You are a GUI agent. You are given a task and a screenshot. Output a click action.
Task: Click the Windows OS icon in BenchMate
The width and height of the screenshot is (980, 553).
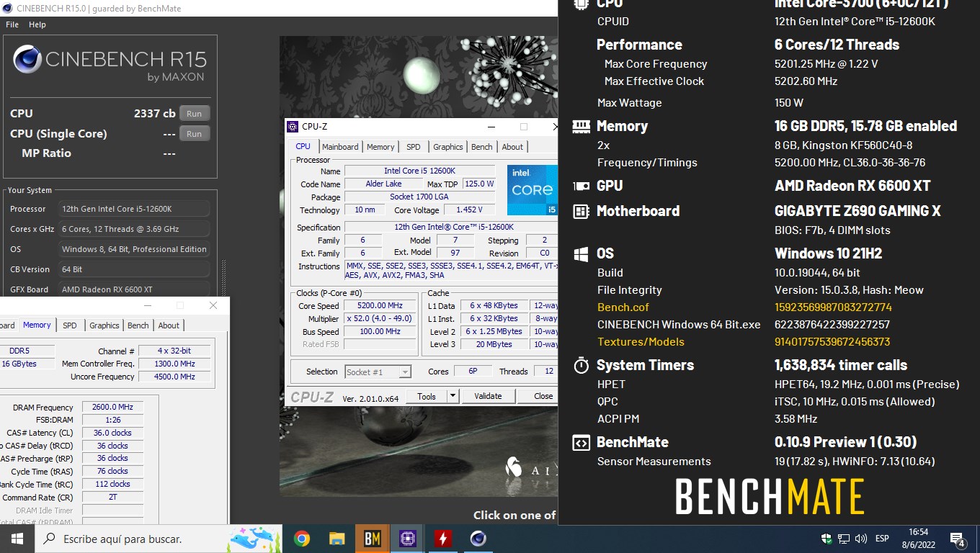(x=581, y=253)
